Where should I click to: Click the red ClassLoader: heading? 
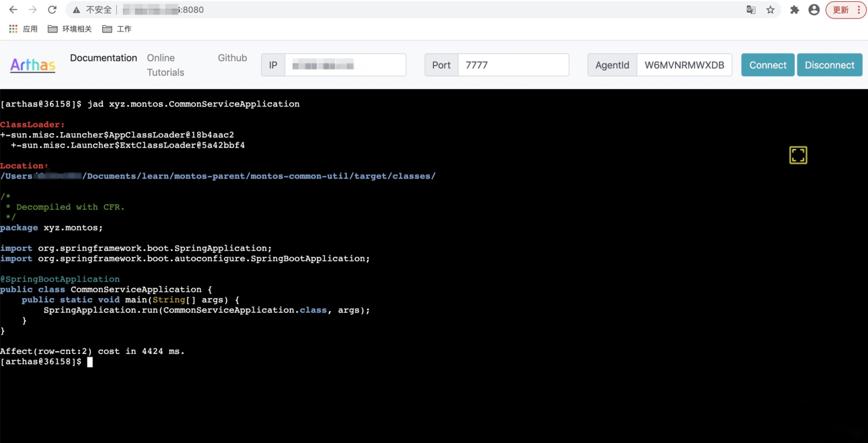click(33, 125)
